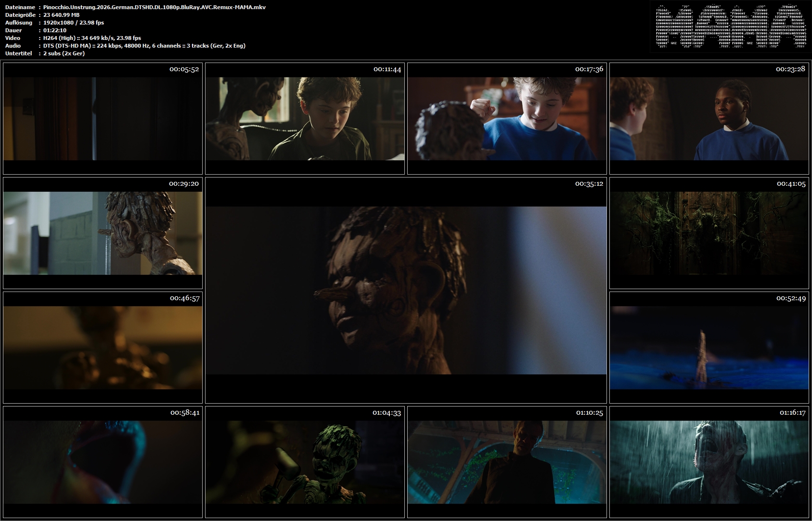This screenshot has height=521, width=812.
Task: View the thumbnail captured at 00:41:05
Action: [x=709, y=233]
